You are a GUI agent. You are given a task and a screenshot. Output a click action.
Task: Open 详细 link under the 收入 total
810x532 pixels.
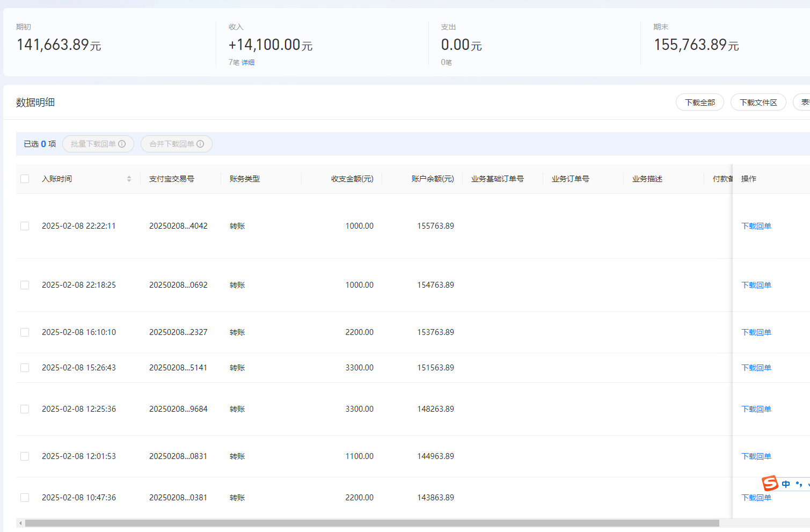(x=248, y=63)
